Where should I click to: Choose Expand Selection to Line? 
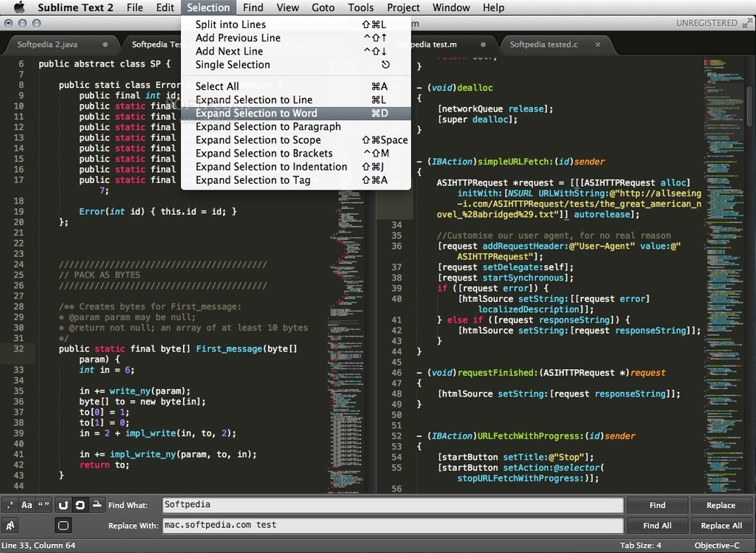(295, 100)
